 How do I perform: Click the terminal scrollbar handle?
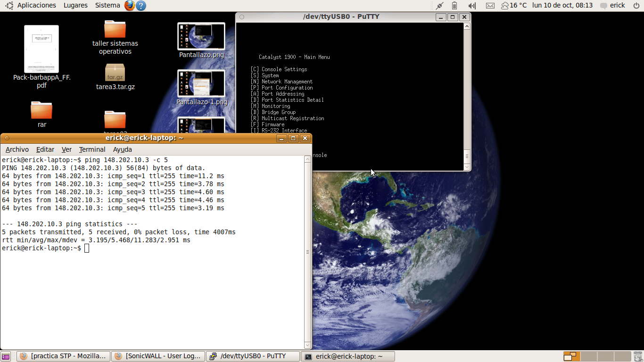point(307,252)
